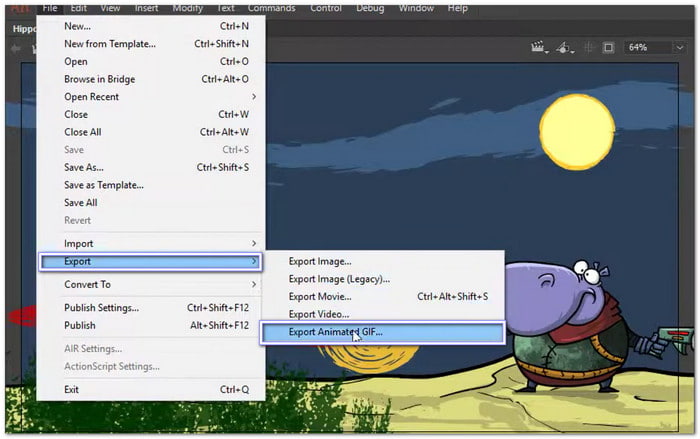Expand the Import submenu
Viewport: 700px width, 439px height.
[x=151, y=243]
